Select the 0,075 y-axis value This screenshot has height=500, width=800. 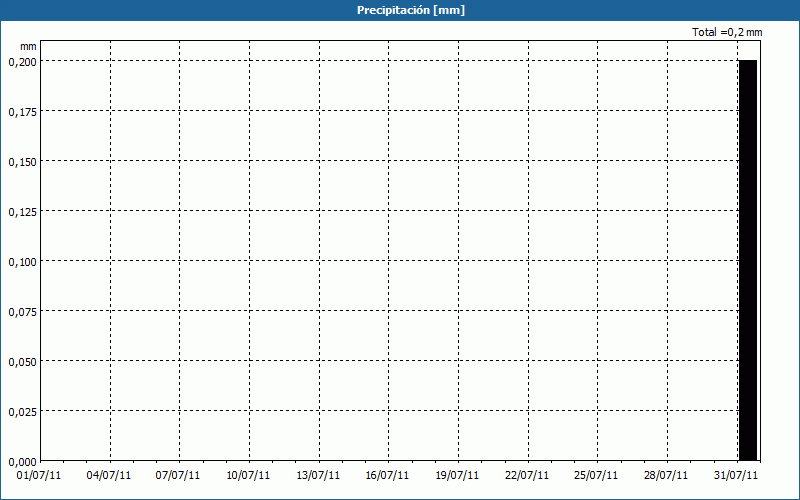23,312
